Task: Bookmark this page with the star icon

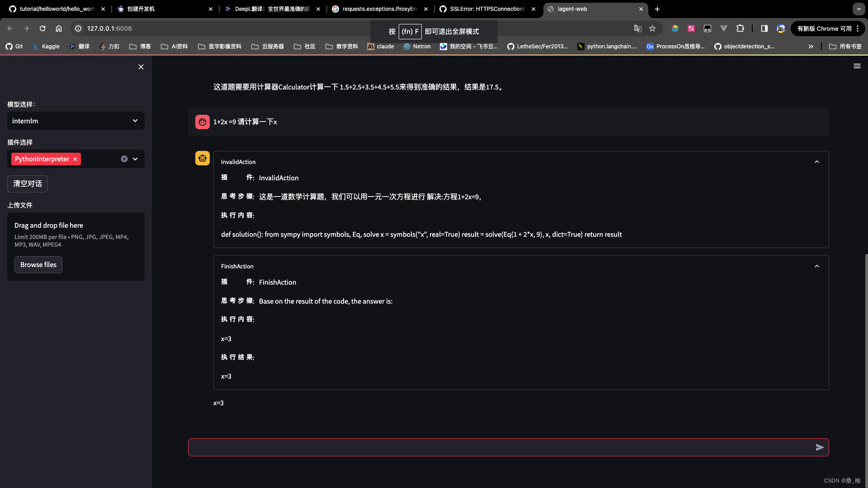Action: [652, 28]
